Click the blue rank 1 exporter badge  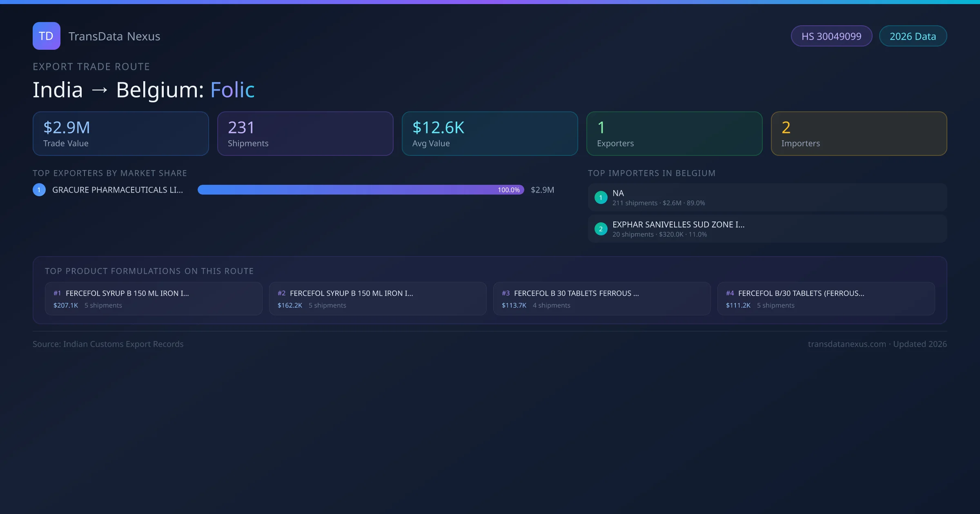(39, 190)
